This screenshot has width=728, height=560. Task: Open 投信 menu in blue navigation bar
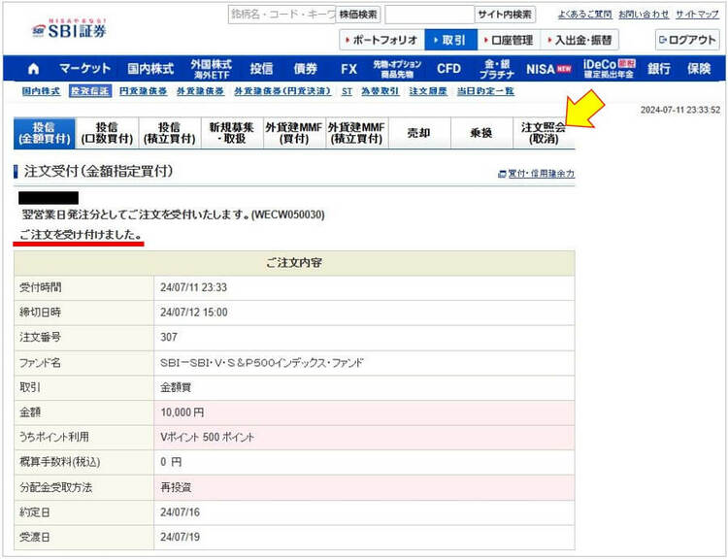(261, 69)
